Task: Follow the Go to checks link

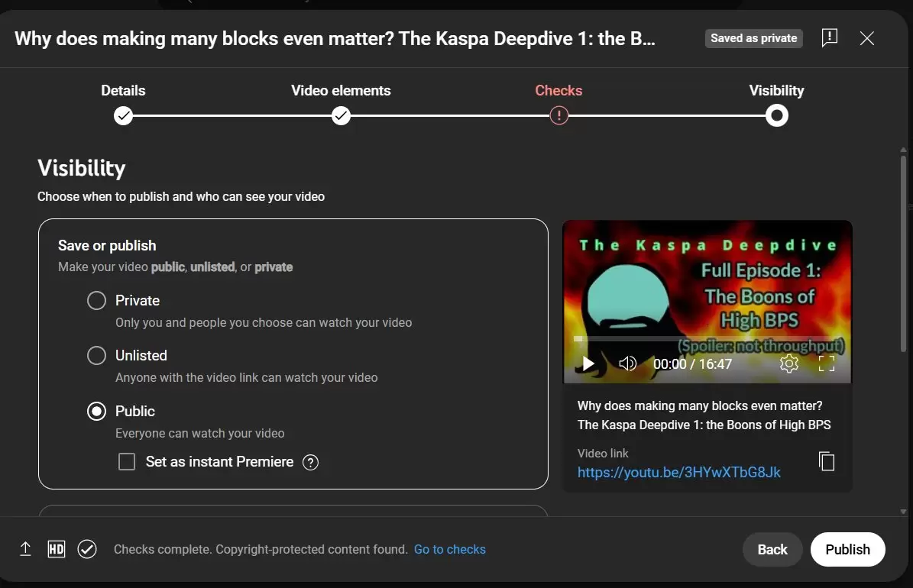Action: [x=449, y=549]
